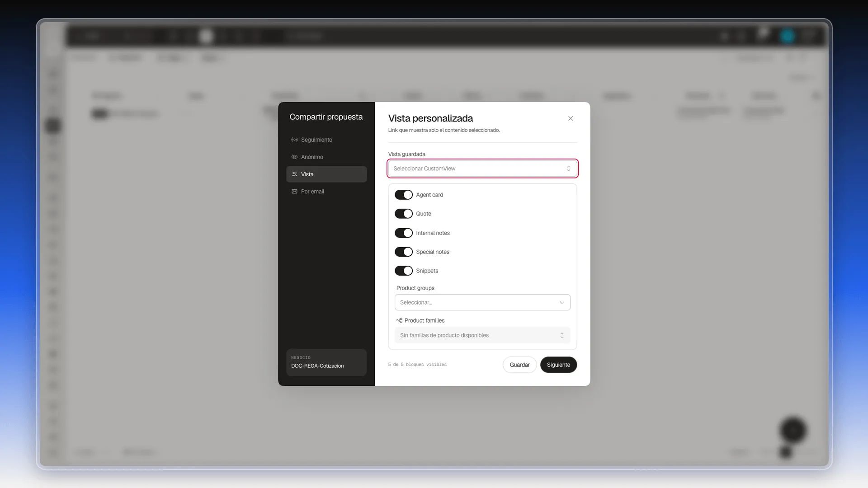Viewport: 868px width, 488px height.
Task: Switch to Por email sharing
Action: (x=326, y=192)
